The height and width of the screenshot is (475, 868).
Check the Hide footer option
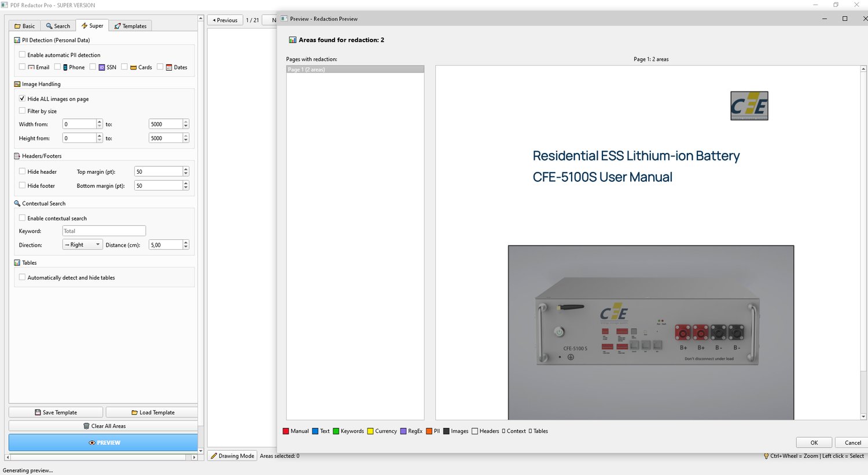pos(22,185)
